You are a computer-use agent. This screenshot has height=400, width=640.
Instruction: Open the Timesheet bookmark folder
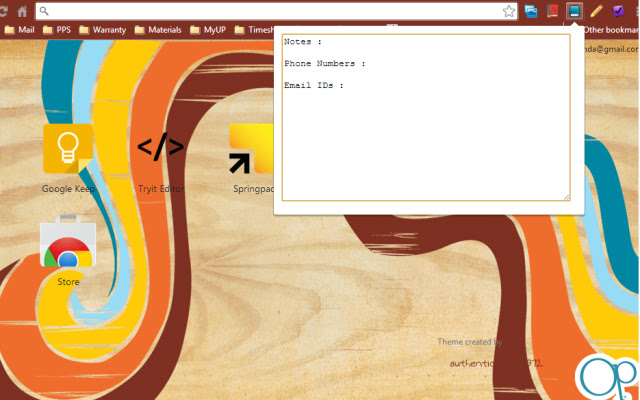(x=253, y=30)
